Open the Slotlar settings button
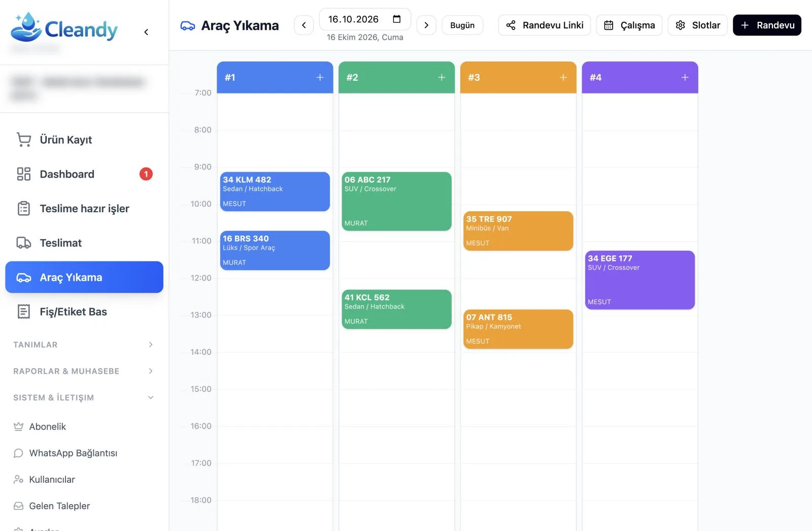The height and width of the screenshot is (531, 812). coord(698,25)
